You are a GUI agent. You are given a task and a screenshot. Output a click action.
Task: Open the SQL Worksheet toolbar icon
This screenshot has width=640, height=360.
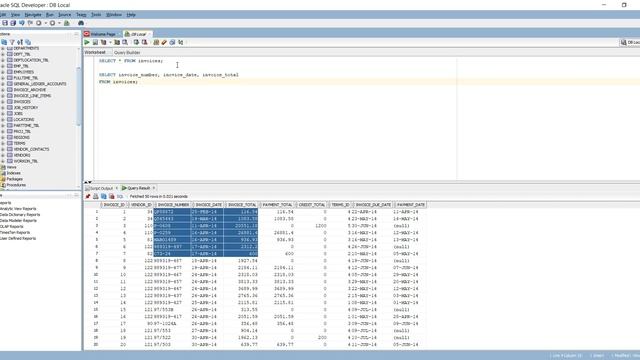[67, 23]
